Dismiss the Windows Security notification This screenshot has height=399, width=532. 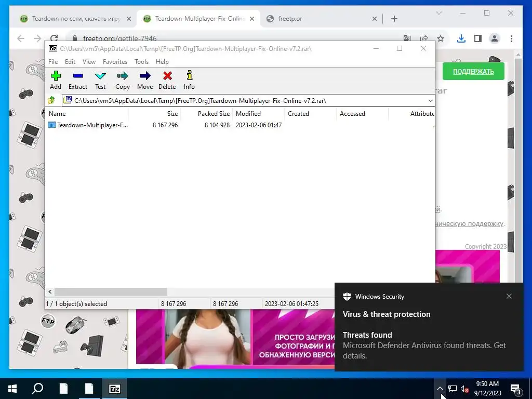[509, 296]
